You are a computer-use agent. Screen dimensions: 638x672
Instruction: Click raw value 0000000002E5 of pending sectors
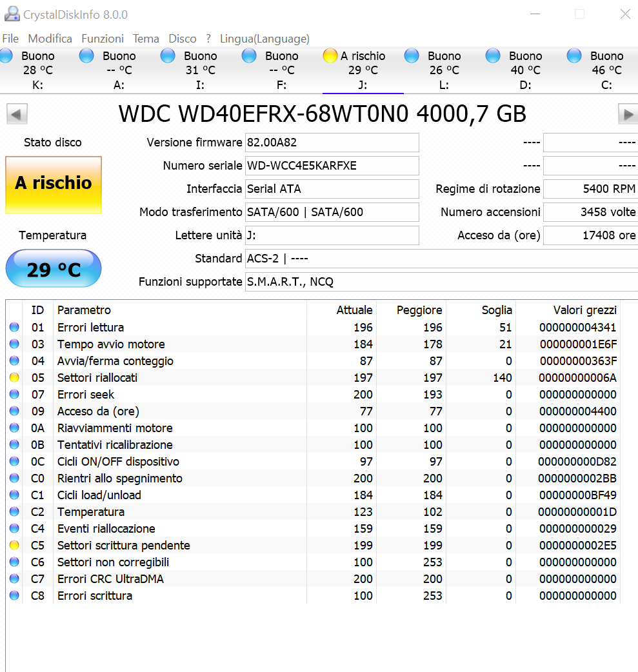click(x=577, y=545)
